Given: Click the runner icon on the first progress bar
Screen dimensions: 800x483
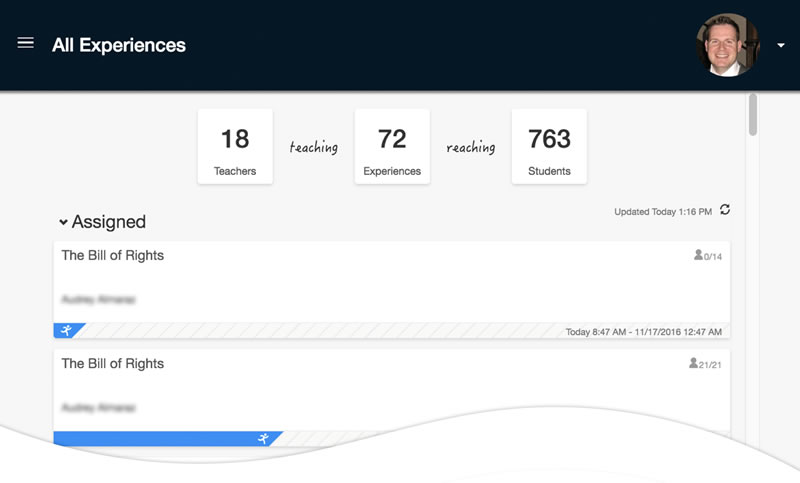Looking at the screenshot, I should click(x=67, y=331).
